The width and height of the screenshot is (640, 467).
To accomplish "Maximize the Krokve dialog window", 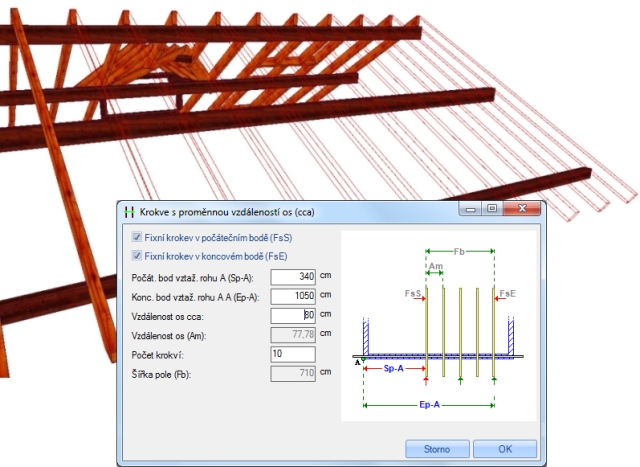I will point(492,209).
